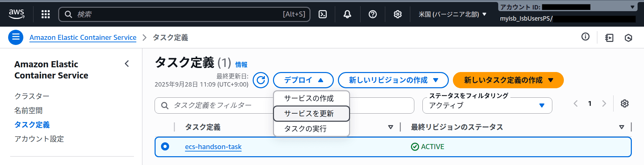The height and width of the screenshot is (165, 644).
Task: Open the notifications bell icon
Action: tap(347, 14)
